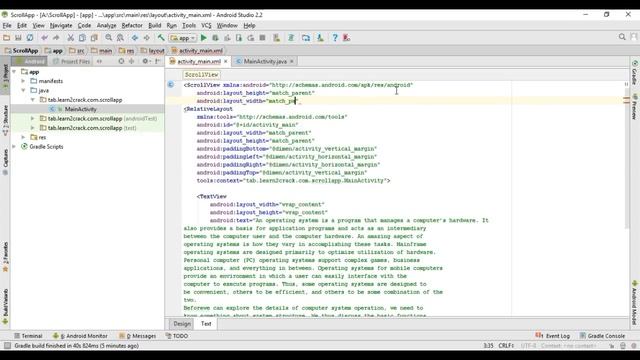Viewport: 640px width, 360px height.
Task: Click the Make Project hammer icon
Action: (161, 38)
